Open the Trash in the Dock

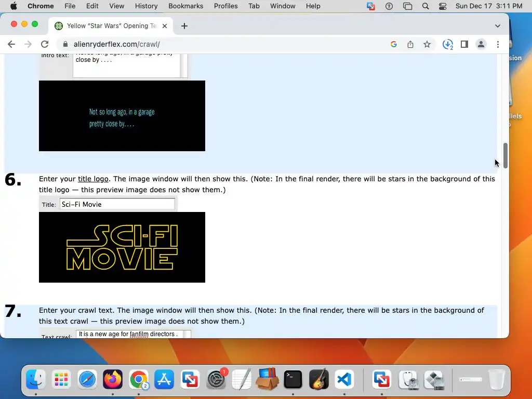[x=497, y=379]
